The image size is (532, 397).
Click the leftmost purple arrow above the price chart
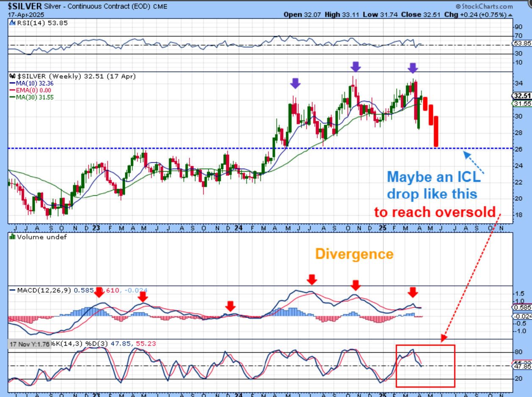(295, 83)
